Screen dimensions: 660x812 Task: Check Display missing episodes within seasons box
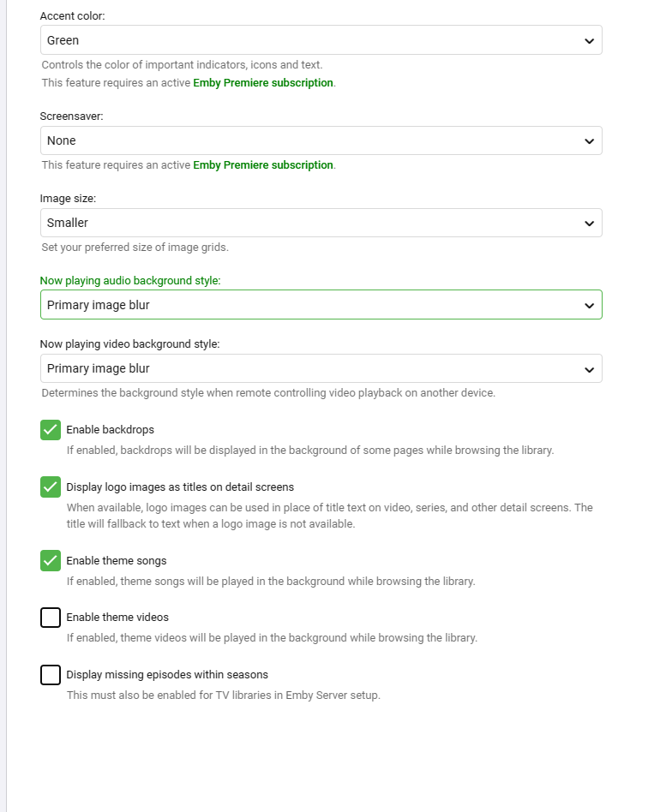pyautogui.click(x=51, y=675)
